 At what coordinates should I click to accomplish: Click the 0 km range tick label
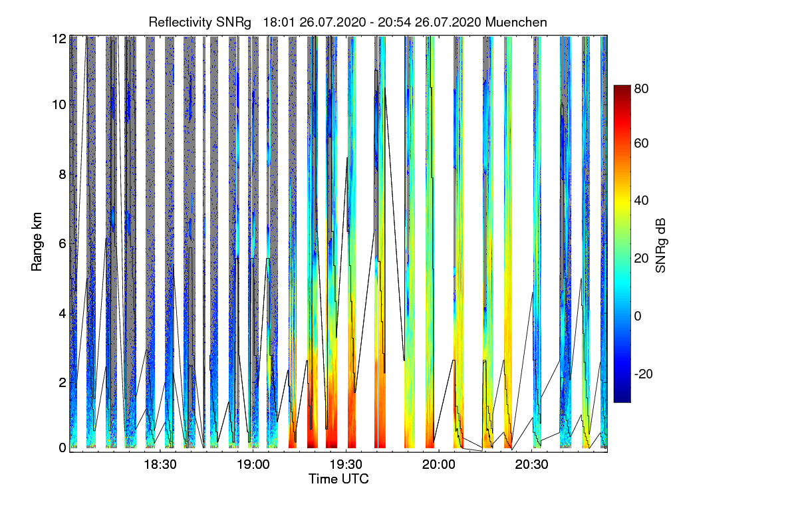[63, 448]
